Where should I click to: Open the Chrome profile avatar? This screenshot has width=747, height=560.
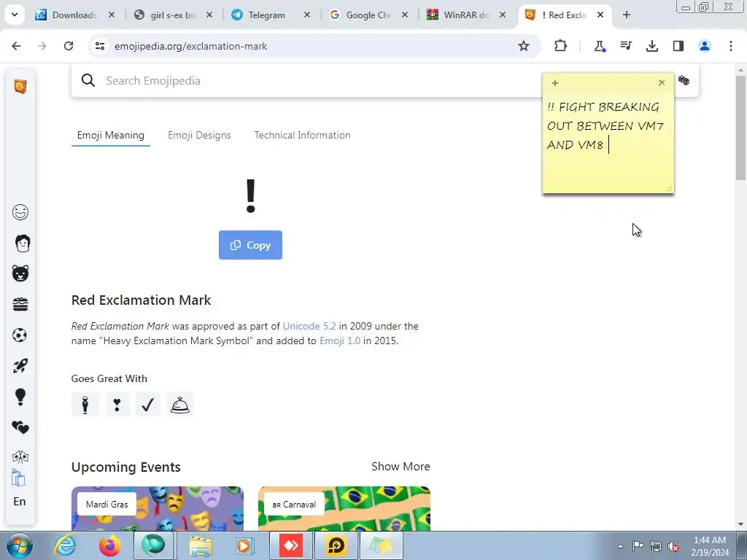705,46
